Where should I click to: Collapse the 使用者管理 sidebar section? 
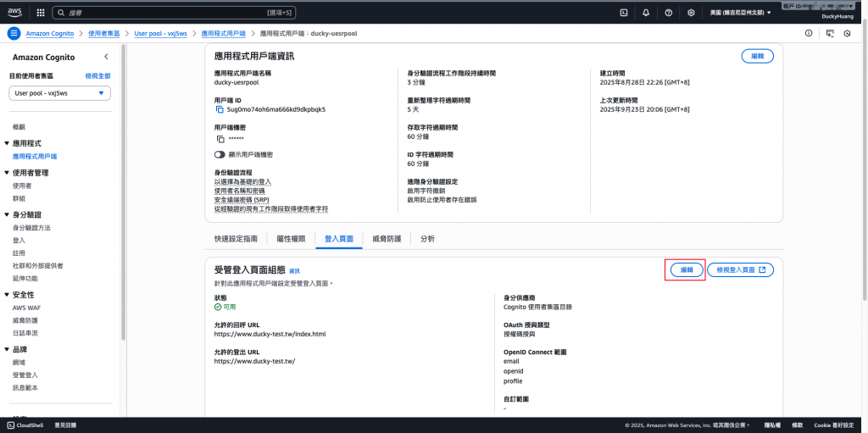coord(7,173)
